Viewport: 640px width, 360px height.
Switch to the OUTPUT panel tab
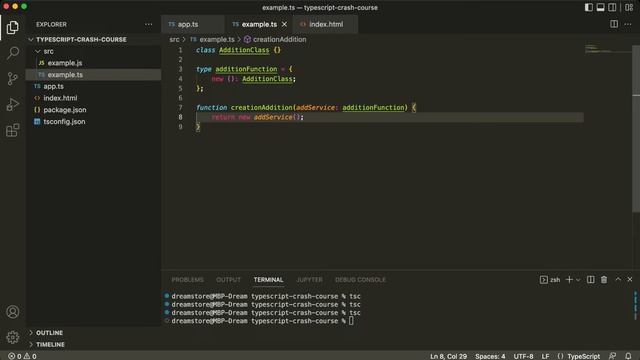(x=228, y=280)
